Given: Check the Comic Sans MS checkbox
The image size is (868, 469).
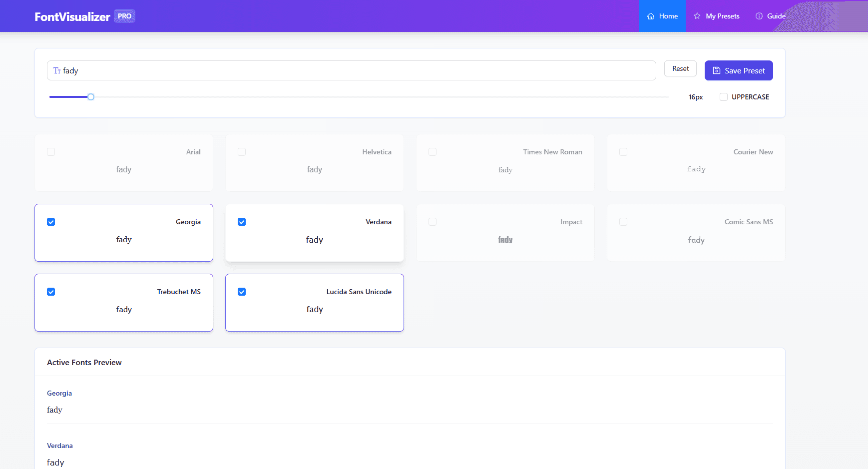Looking at the screenshot, I should click(623, 222).
